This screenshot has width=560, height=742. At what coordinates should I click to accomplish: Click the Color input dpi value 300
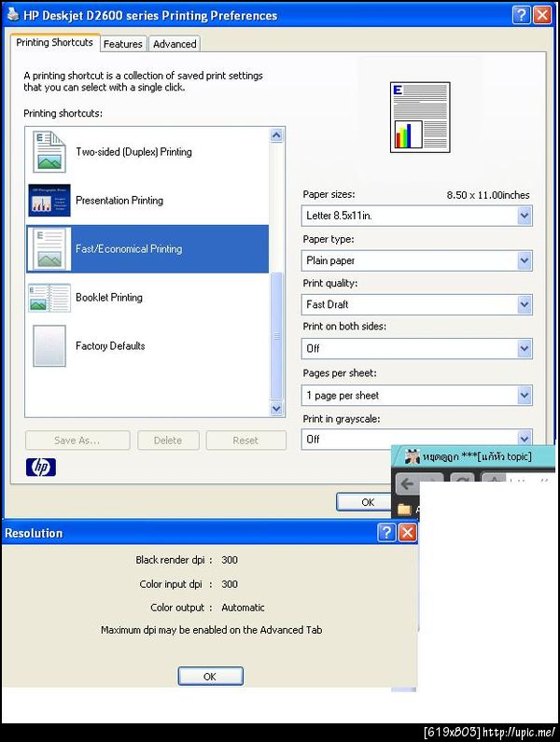(230, 584)
